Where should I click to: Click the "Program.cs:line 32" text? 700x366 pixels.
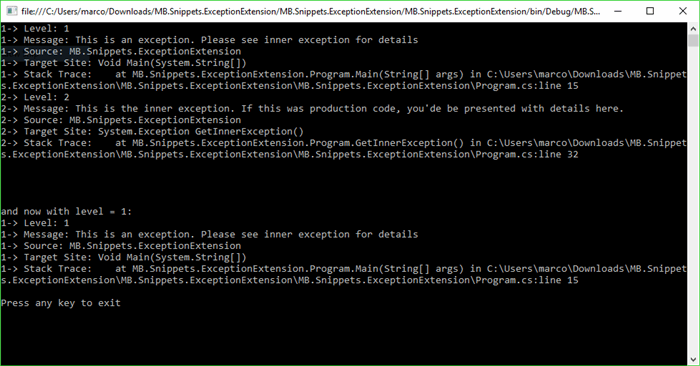pos(527,154)
